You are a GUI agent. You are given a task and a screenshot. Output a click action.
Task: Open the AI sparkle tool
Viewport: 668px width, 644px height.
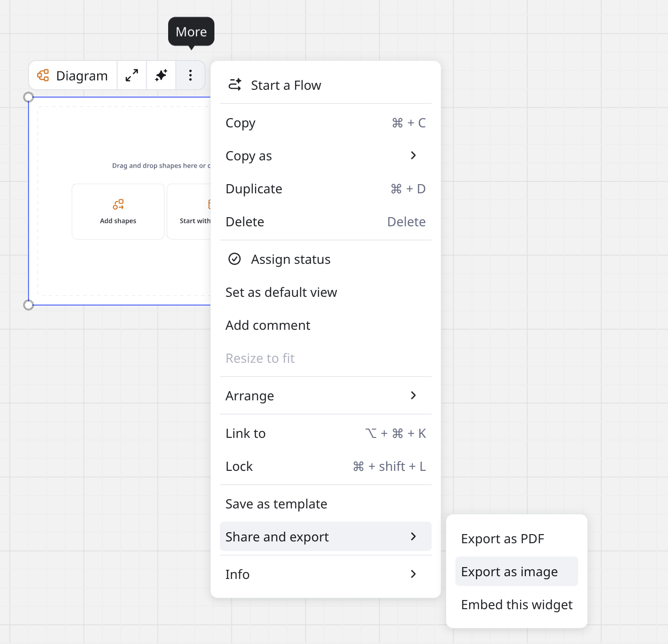(161, 76)
